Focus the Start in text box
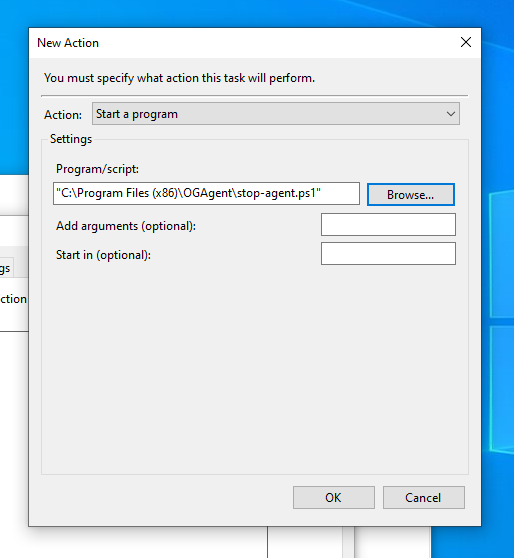Image resolution: width=514 pixels, height=558 pixels. pyautogui.click(x=388, y=254)
